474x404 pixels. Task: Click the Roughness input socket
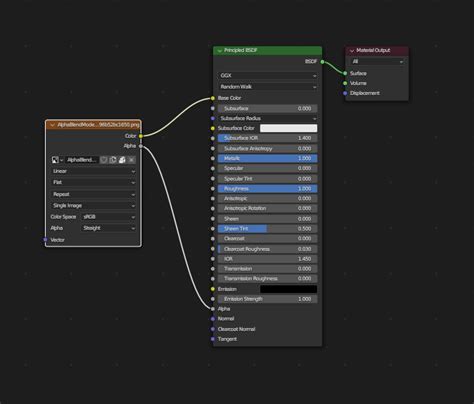(213, 189)
